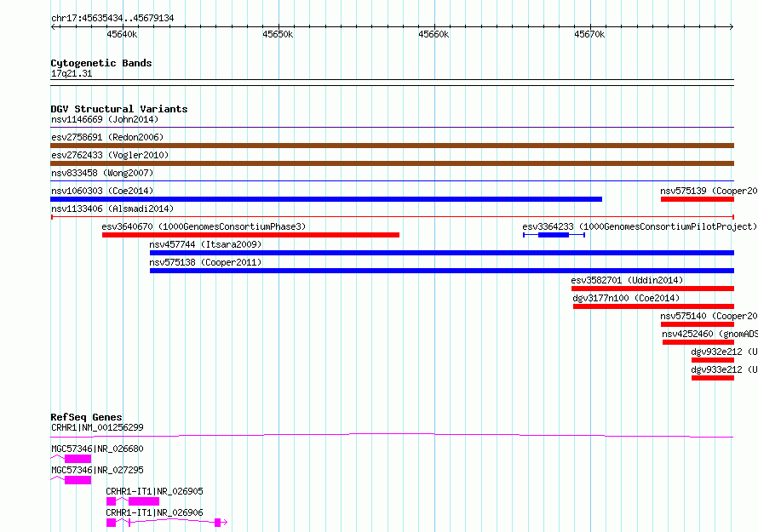Click variant label nsv457744 (Itsara2009)
The width and height of the screenshot is (758, 532).
pyautogui.click(x=205, y=244)
